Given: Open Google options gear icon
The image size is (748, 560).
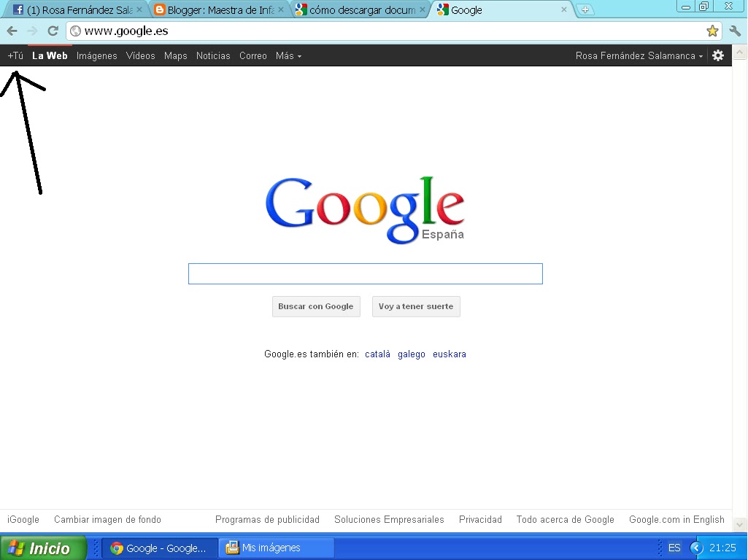Looking at the screenshot, I should (718, 55).
